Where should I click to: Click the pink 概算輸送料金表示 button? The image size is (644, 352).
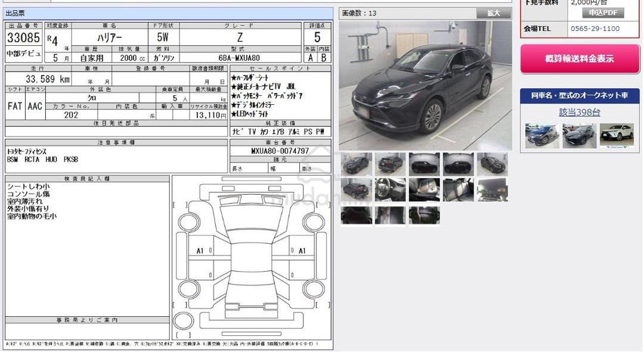(x=580, y=58)
